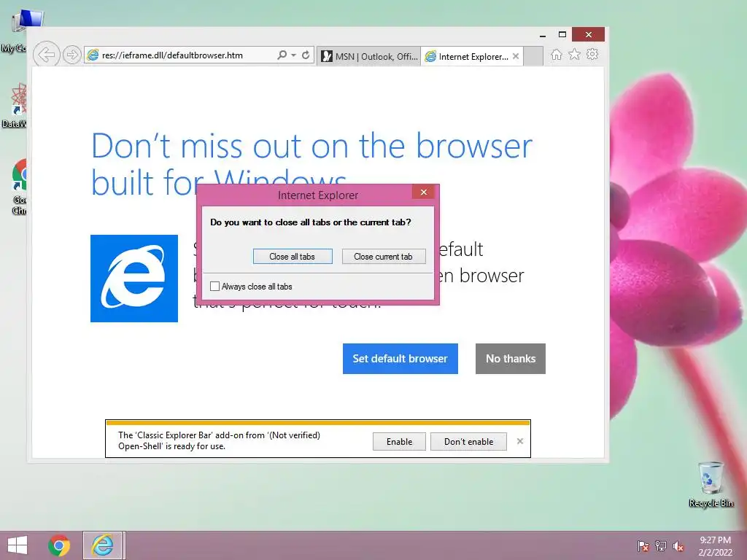Open the Action Center flag icon
The image size is (747, 560).
[643, 546]
